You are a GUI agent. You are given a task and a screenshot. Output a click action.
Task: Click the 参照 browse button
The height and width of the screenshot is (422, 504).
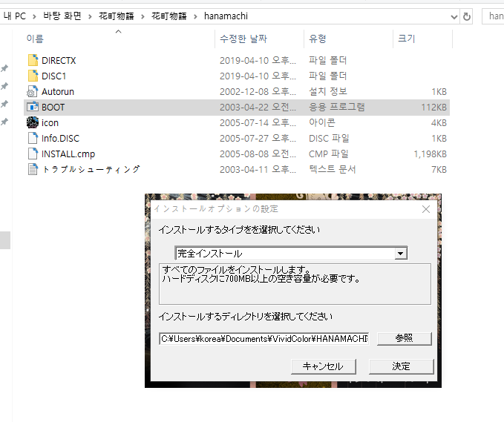(x=404, y=338)
